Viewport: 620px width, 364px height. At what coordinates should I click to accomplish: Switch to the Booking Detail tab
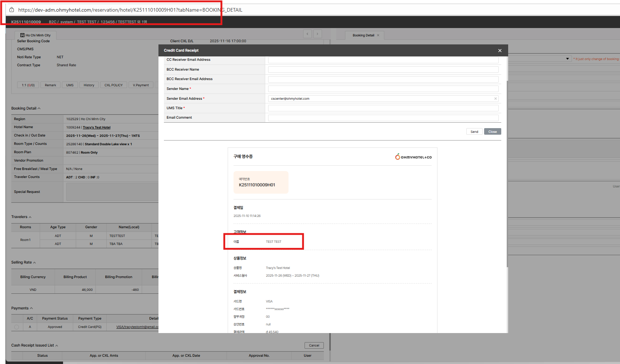tap(364, 35)
